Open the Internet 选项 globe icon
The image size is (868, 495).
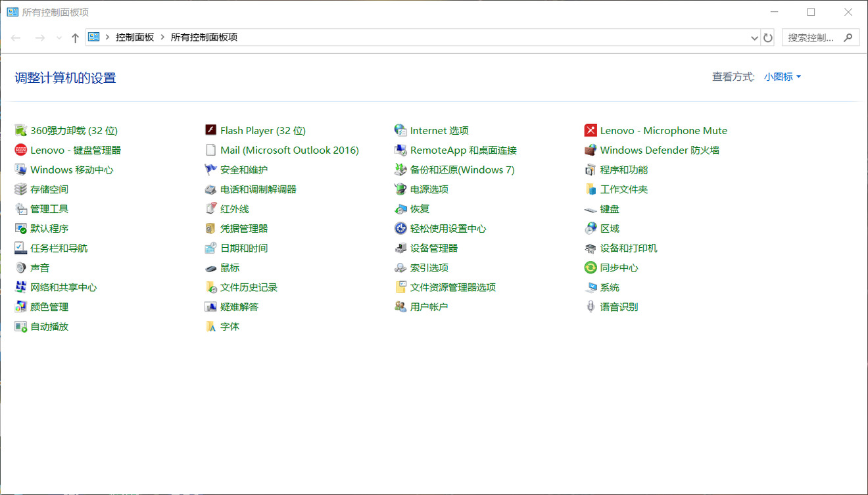click(x=400, y=130)
